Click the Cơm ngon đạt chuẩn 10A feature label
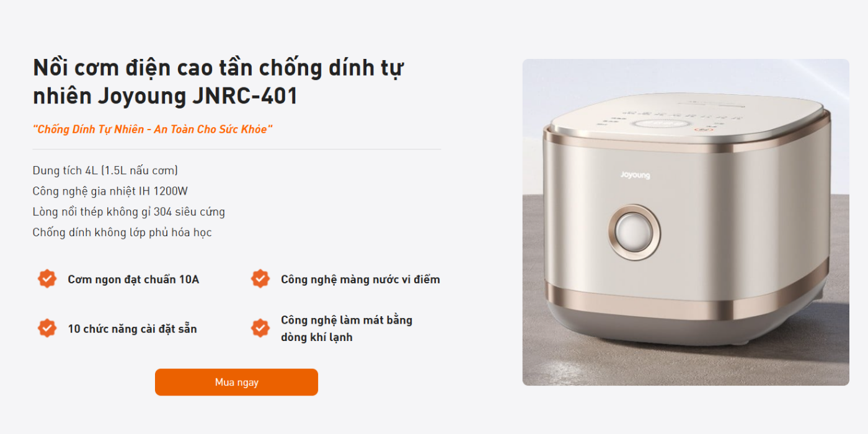868x434 pixels. [133, 280]
